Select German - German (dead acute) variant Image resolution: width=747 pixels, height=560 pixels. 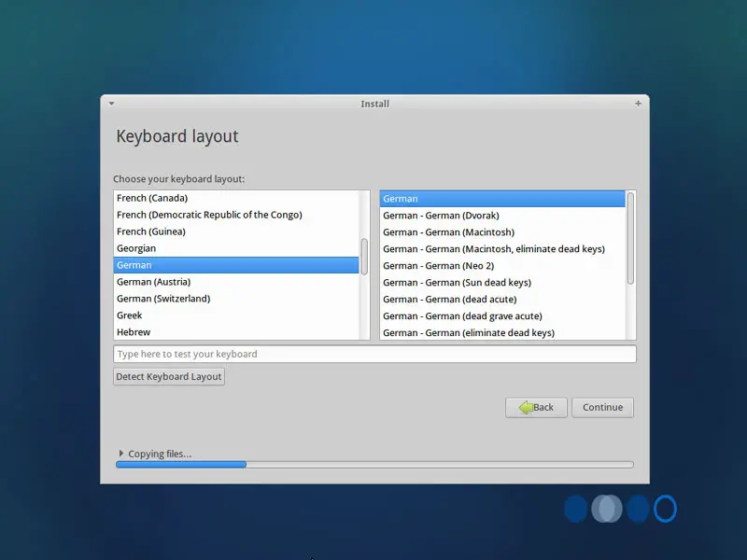tap(502, 299)
